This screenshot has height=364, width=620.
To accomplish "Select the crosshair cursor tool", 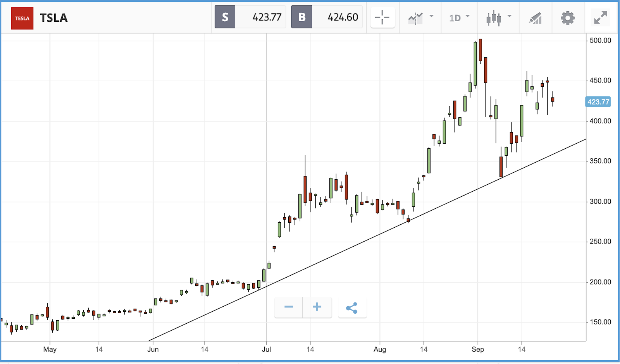I will (x=382, y=17).
